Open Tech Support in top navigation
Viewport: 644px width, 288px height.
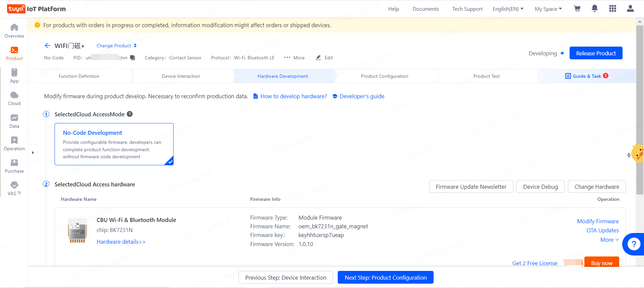point(467,9)
